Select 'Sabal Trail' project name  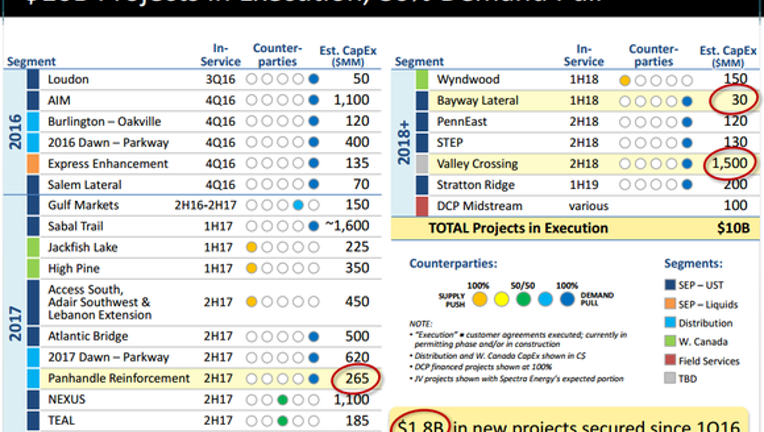click(x=76, y=226)
